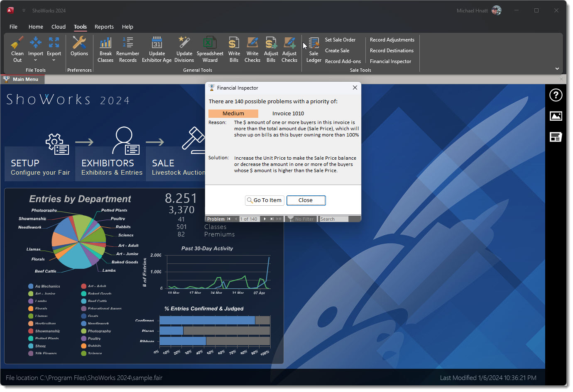The width and height of the screenshot is (573, 392).
Task: Click Record Add-ons
Action: 343,61
